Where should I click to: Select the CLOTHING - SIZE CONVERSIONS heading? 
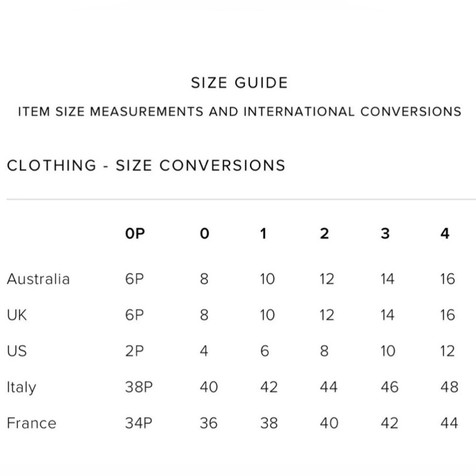(x=146, y=166)
